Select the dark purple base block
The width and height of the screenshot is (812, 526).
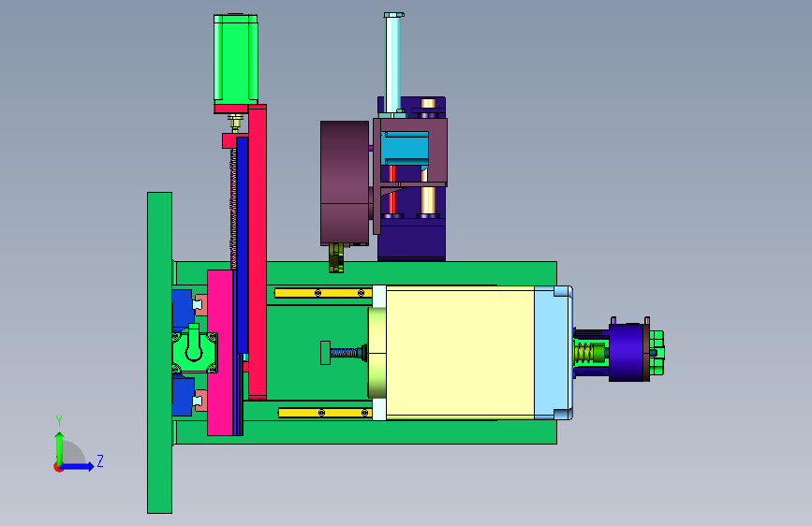412,240
